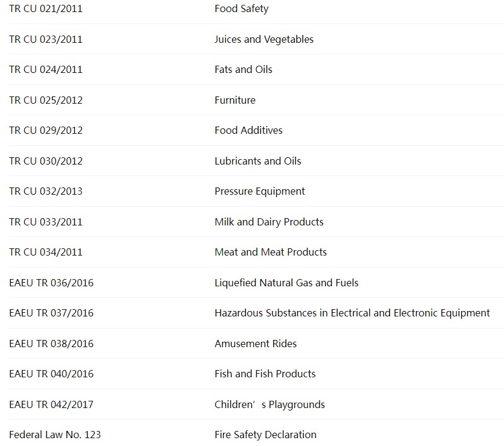Screen dimensions: 504x446
Task: Click the Meat and Meat Products text
Action: (x=270, y=253)
